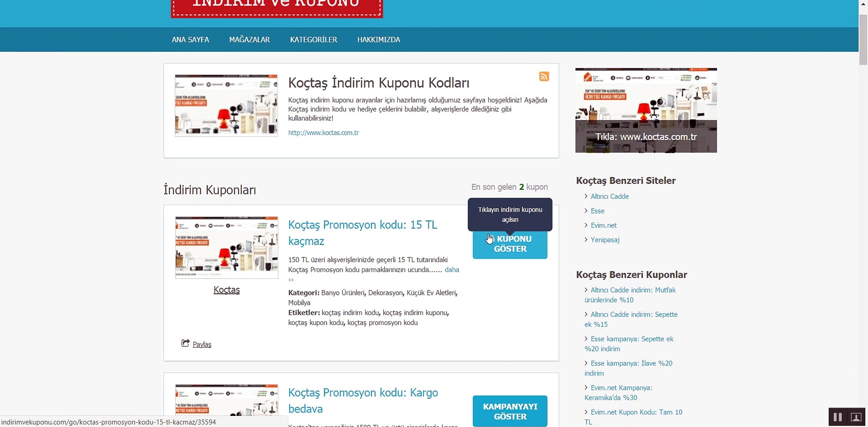Go to KATEGORİLER in navigation
Viewport: 868px width, 427px height.
coord(313,40)
